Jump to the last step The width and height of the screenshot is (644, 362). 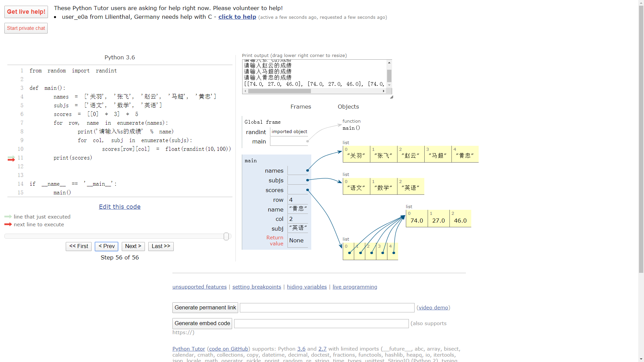tap(161, 246)
